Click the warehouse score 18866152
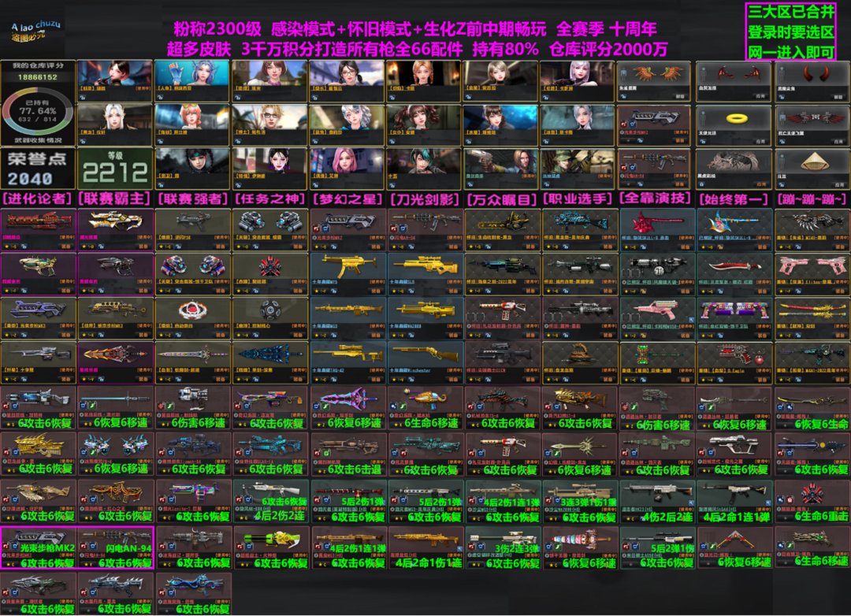851x616 pixels. coord(38,77)
